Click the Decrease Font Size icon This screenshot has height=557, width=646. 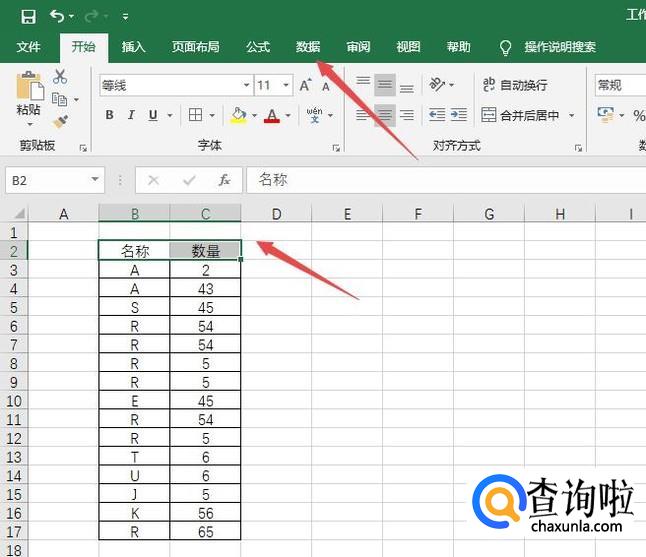tap(325, 87)
